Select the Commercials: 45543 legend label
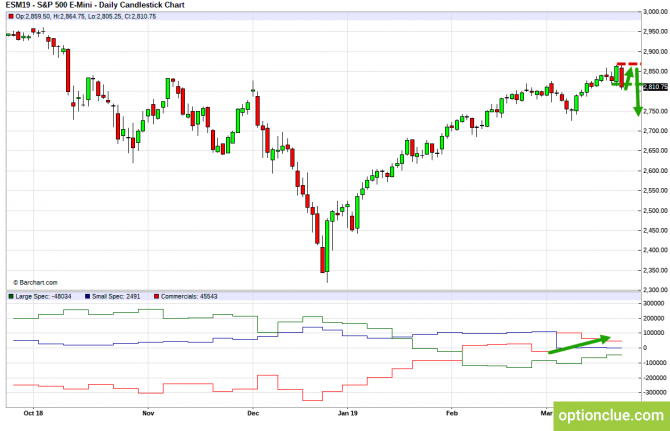 pos(189,296)
